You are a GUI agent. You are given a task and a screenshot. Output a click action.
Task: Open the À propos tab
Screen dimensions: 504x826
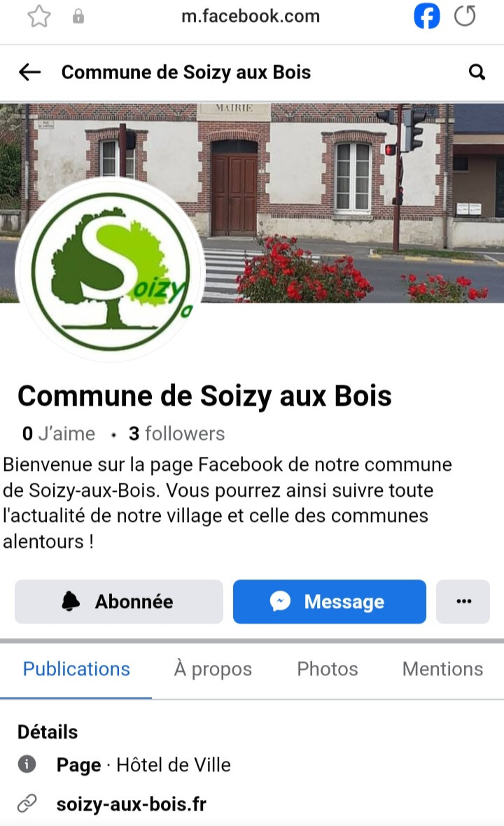point(213,669)
